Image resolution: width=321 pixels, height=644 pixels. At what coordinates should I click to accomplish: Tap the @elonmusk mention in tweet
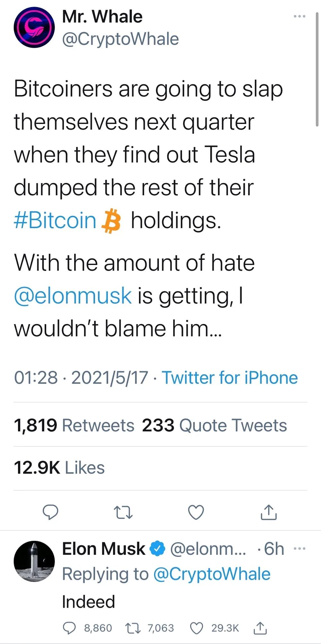(x=73, y=296)
